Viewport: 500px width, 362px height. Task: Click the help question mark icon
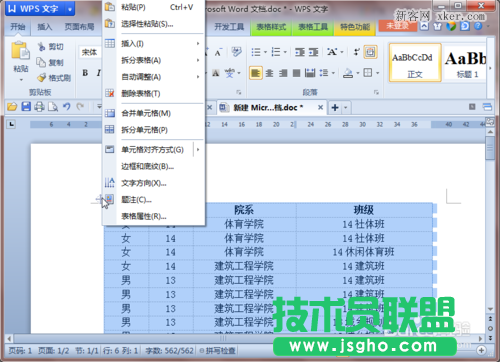(478, 26)
